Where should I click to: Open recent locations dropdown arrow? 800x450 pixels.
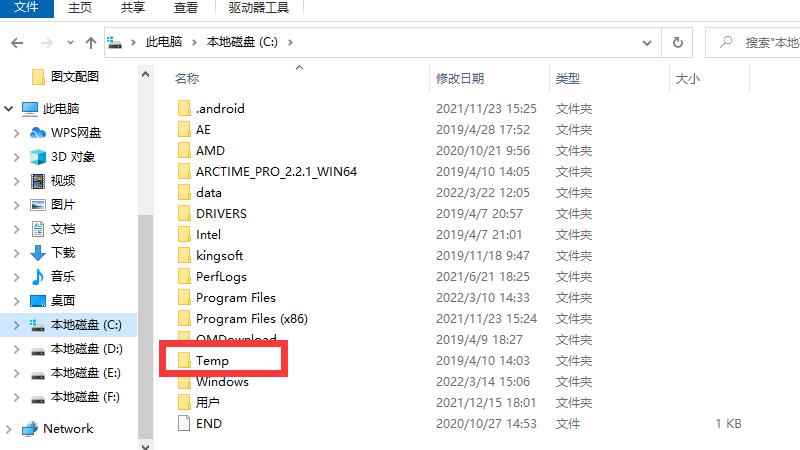70,43
